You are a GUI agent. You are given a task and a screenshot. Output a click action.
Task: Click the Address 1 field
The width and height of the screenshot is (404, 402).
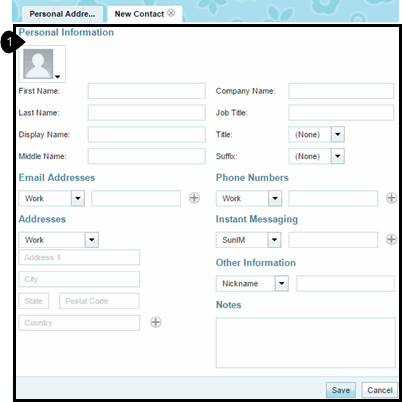pos(79,257)
